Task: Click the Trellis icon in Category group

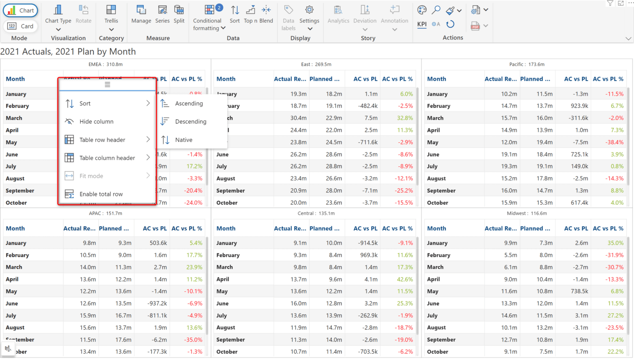Action: coord(111,9)
